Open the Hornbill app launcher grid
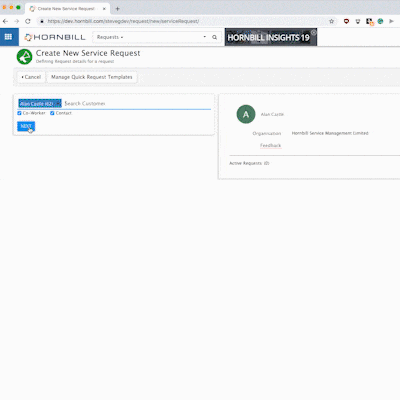400x400 pixels. pos(9,37)
